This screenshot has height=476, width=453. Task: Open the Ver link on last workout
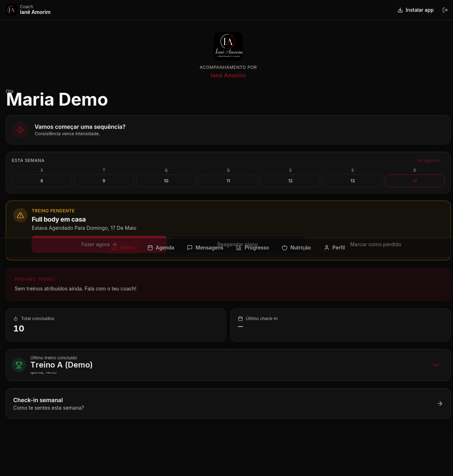pyautogui.click(x=438, y=365)
